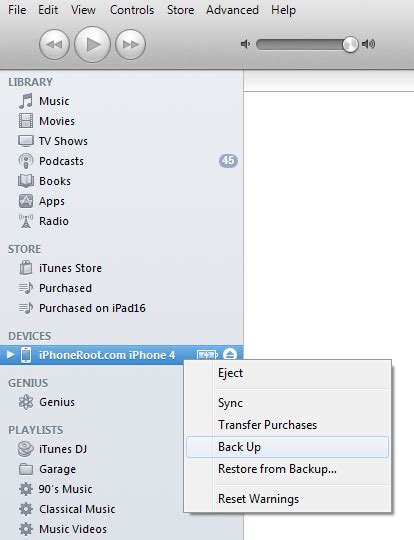Open the Controls menu
414x540 pixels.
(x=132, y=10)
